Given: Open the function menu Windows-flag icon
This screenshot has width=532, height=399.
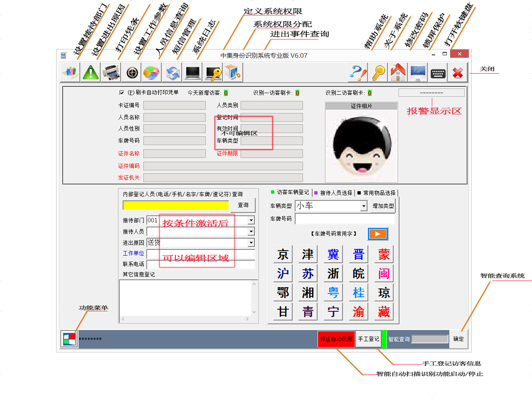Looking at the screenshot, I should pos(69,339).
